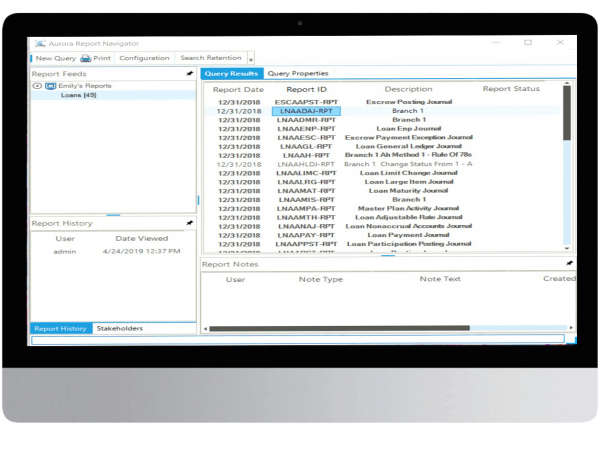Image resolution: width=600 pixels, height=472 pixels.
Task: Open the Configuration menu
Action: (144, 58)
